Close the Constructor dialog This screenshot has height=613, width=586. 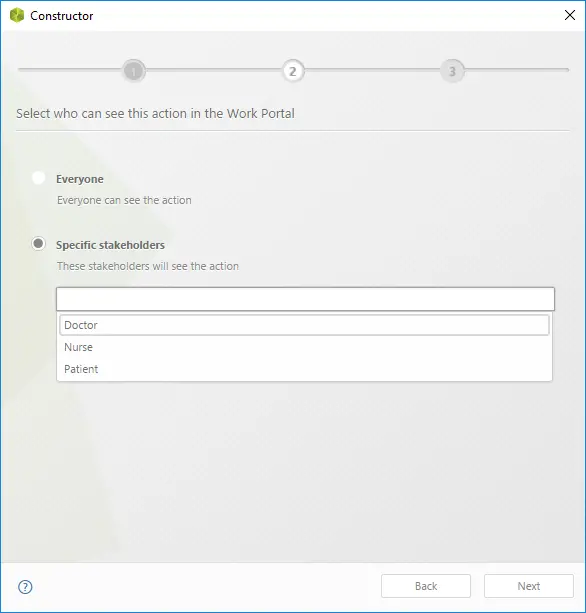click(x=570, y=15)
